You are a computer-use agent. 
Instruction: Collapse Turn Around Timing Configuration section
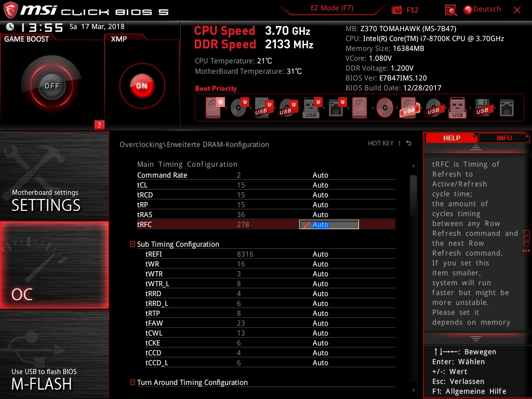click(x=132, y=382)
